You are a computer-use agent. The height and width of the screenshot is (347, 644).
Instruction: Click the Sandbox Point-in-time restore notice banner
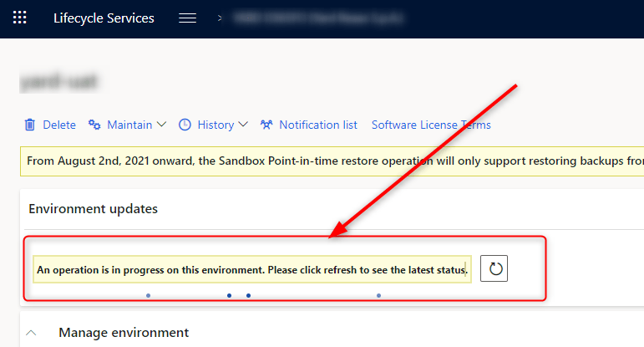tap(334, 160)
